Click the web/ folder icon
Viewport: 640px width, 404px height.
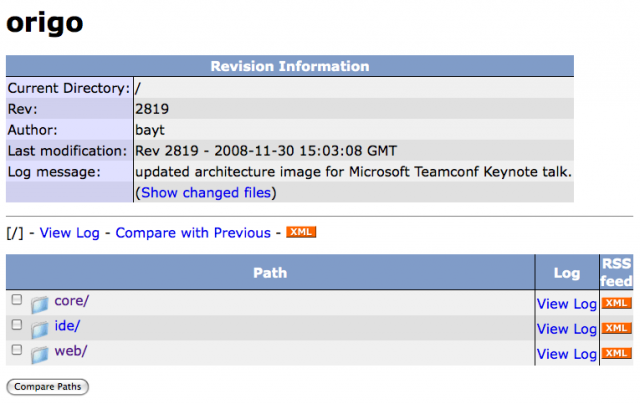point(39,353)
